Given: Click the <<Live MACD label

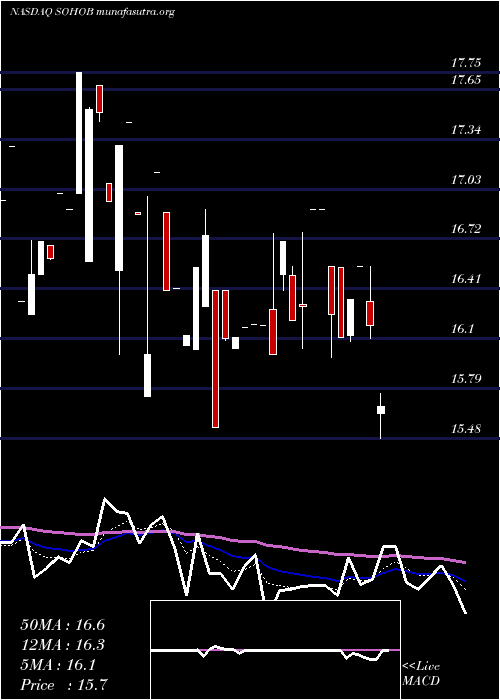Looking at the screenshot, I should [x=421, y=673].
